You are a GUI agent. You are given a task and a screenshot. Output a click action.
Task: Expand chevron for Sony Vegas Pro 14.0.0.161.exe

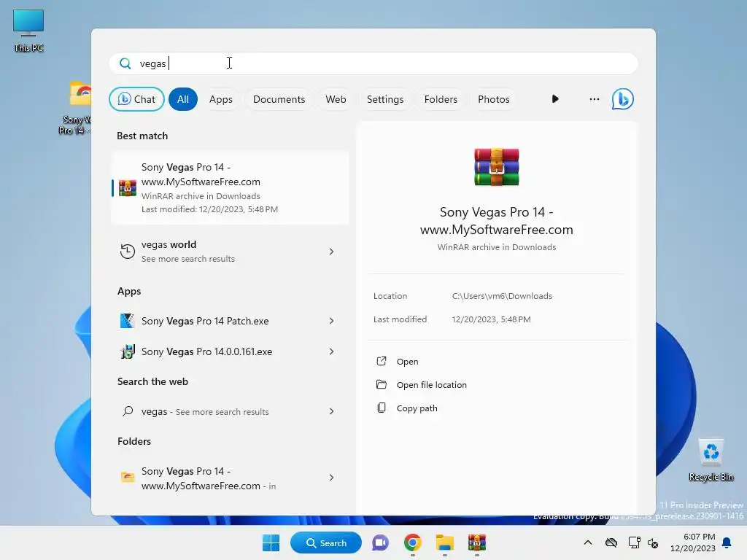[332, 351]
